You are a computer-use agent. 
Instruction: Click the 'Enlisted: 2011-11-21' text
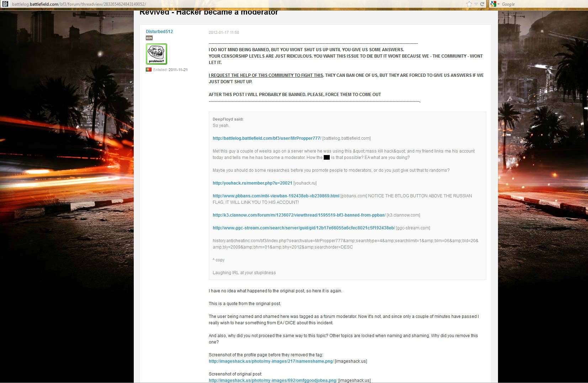pos(171,70)
